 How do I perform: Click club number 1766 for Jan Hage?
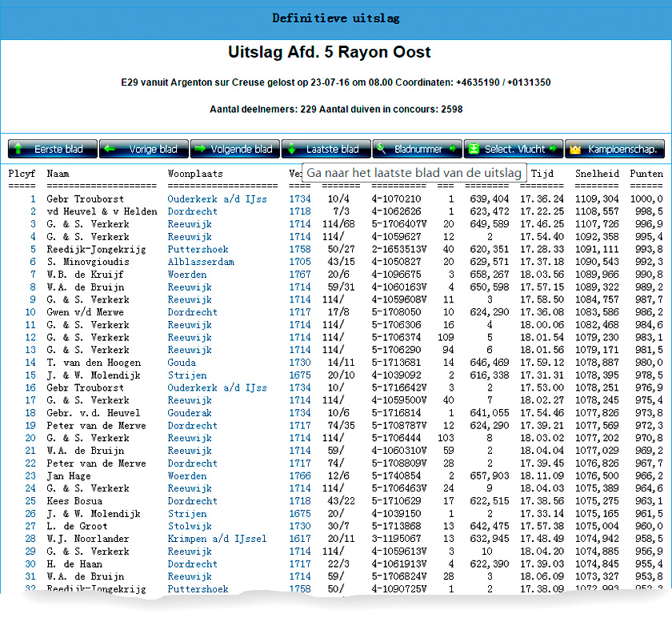click(300, 476)
